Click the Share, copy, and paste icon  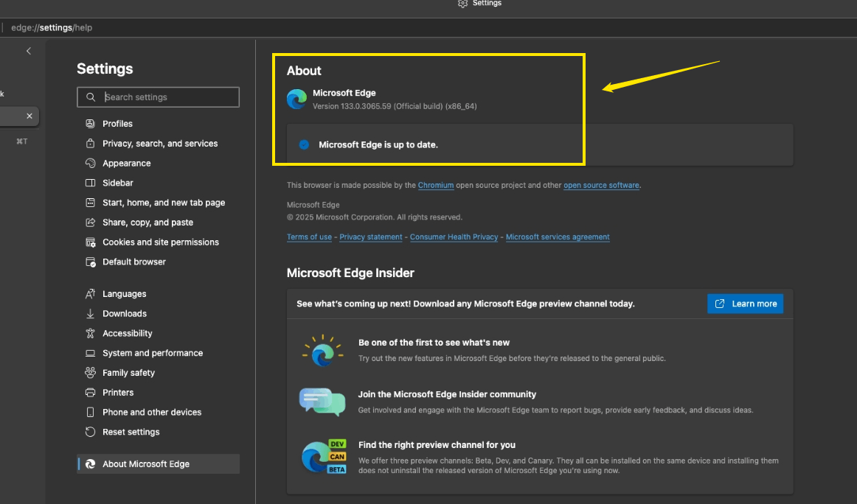[90, 223]
